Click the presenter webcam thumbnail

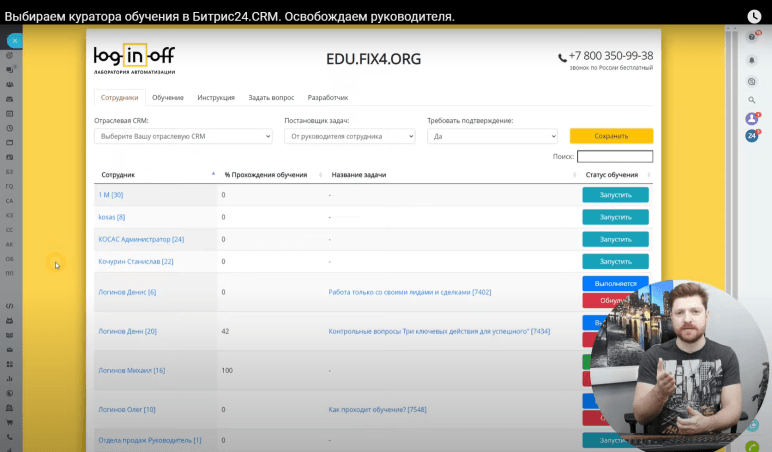[679, 364]
